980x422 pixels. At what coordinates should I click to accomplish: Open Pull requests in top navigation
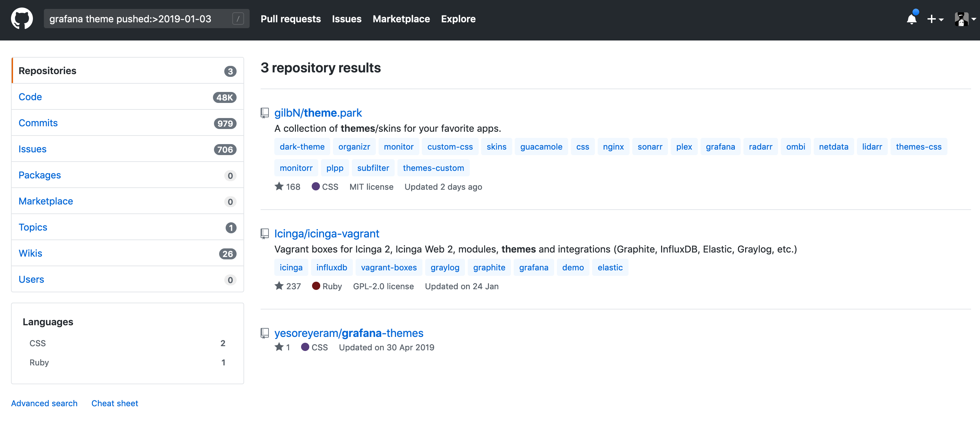click(290, 19)
